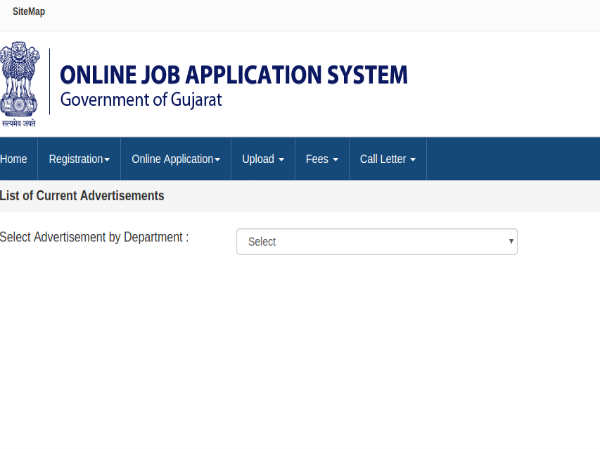Open the Call Letter menu

click(x=387, y=159)
